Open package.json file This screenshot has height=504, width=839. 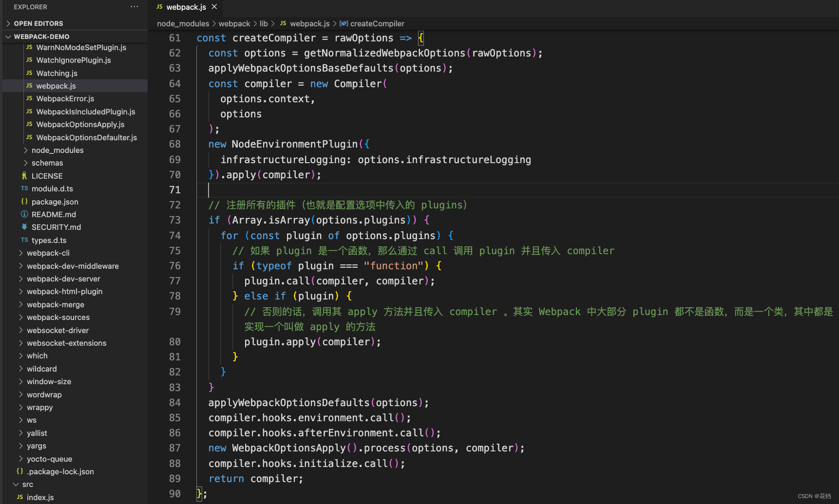tap(55, 202)
